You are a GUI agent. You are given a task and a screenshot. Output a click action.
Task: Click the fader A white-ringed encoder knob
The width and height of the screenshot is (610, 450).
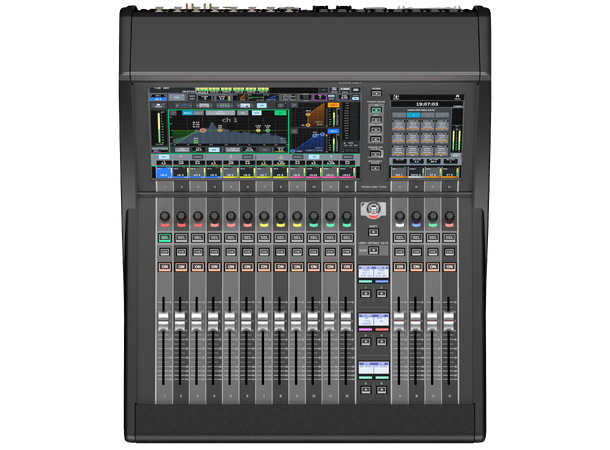pos(400,216)
